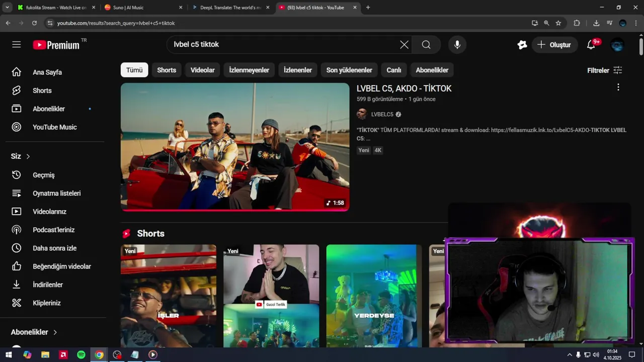Select the İzlenenler filter chip
This screenshot has width=644, height=362.
(298, 70)
